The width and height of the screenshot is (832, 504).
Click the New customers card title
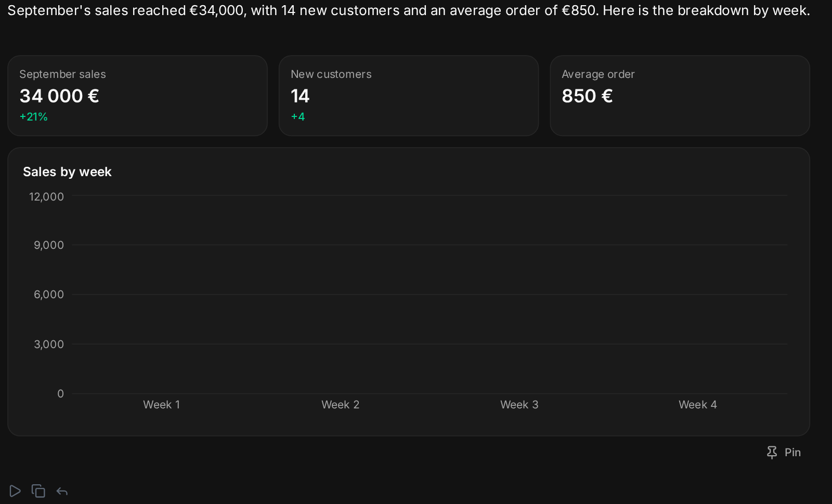(331, 74)
